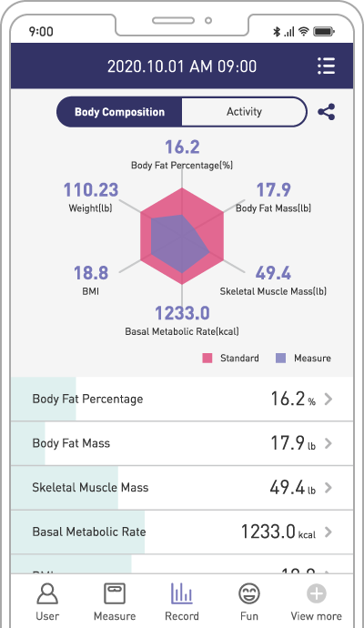The width and height of the screenshot is (364, 628).
Task: Tap the Fun smiley icon
Action: point(249,593)
